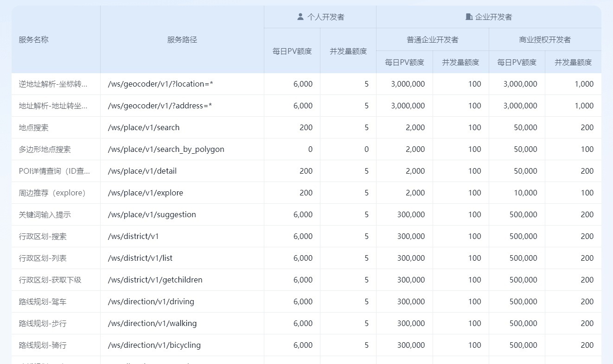Viewport: 613px width, 364px height.
Task: Click 6,000 personal PV quota in walking row
Action: [303, 323]
